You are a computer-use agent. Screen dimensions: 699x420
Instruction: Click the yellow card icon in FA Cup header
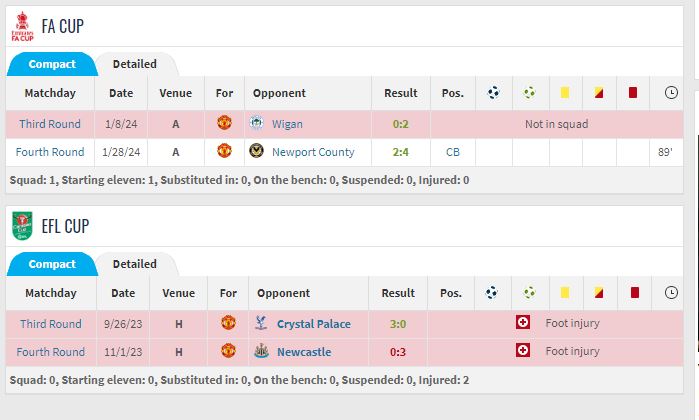[x=564, y=93]
